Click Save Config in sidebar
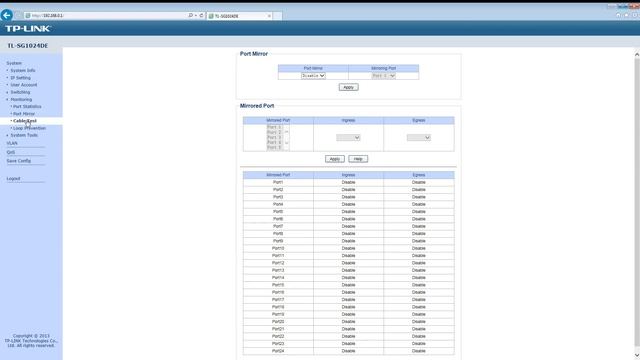 [x=18, y=161]
